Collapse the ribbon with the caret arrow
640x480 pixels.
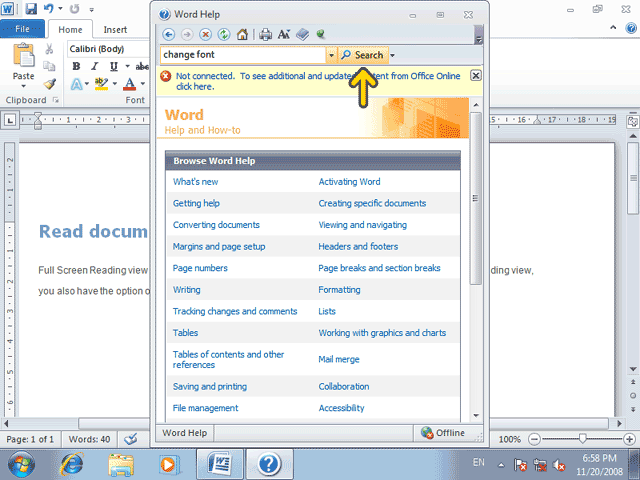613,28
